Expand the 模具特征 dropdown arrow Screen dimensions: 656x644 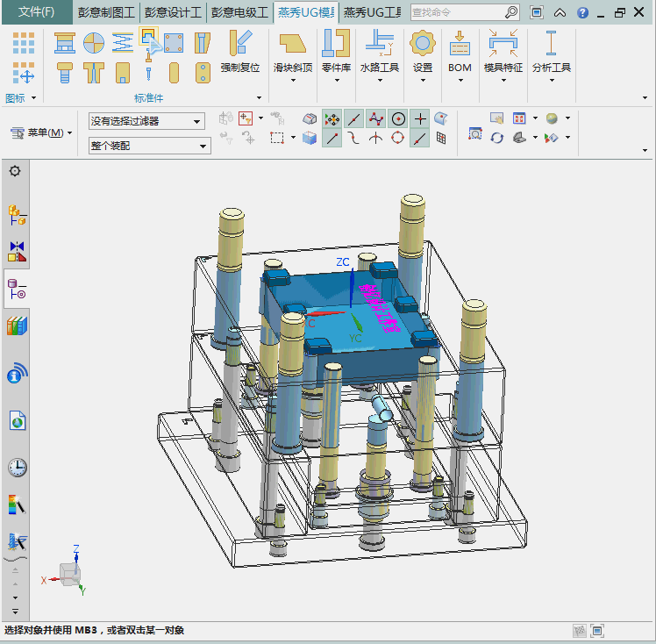[x=503, y=80]
